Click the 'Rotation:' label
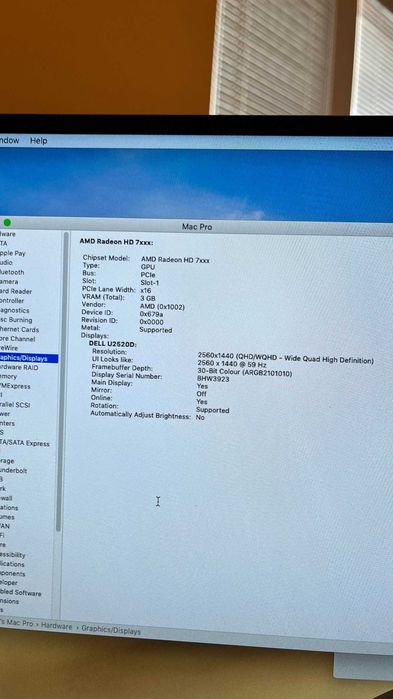Viewport: 393px width, 699px height. [104, 406]
